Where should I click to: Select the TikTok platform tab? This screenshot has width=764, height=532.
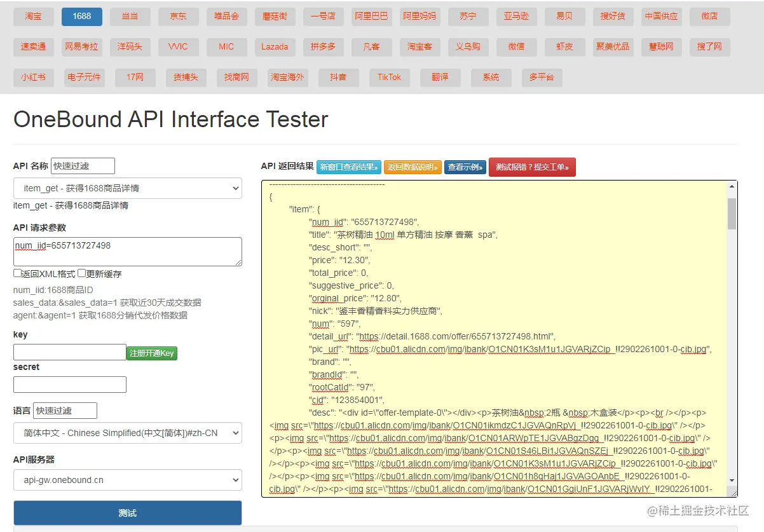[389, 78]
